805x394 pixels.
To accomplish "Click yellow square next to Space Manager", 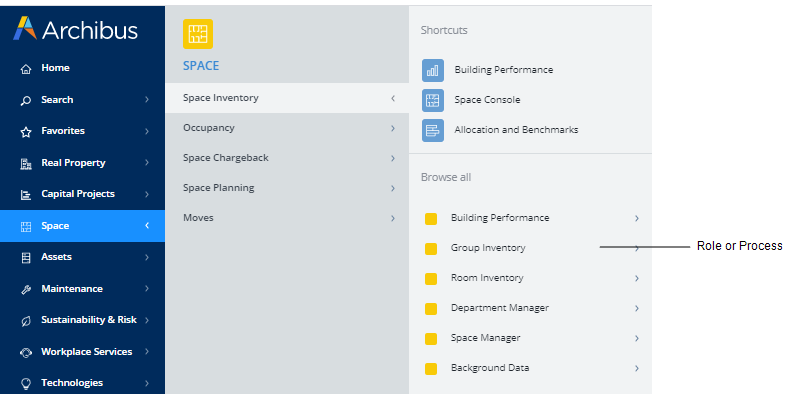I will pos(431,339).
